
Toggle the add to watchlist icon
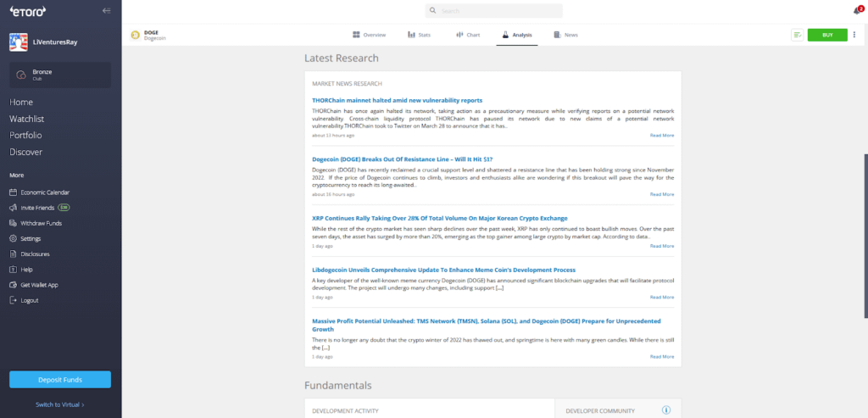click(797, 35)
